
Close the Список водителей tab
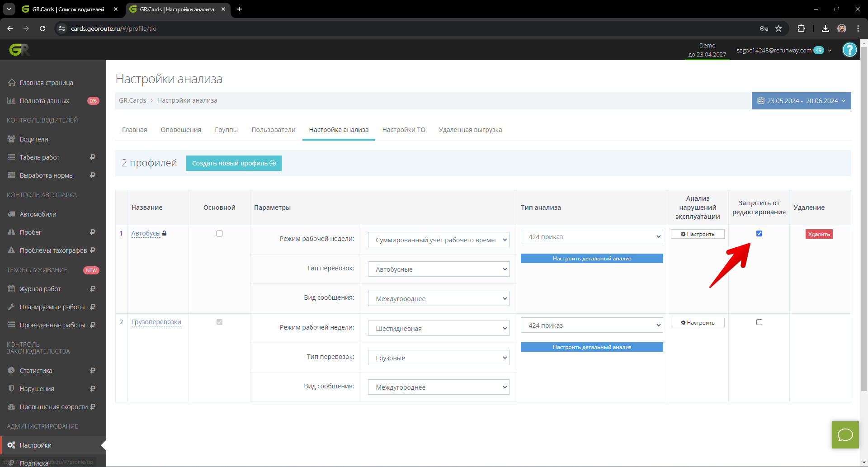(x=116, y=9)
